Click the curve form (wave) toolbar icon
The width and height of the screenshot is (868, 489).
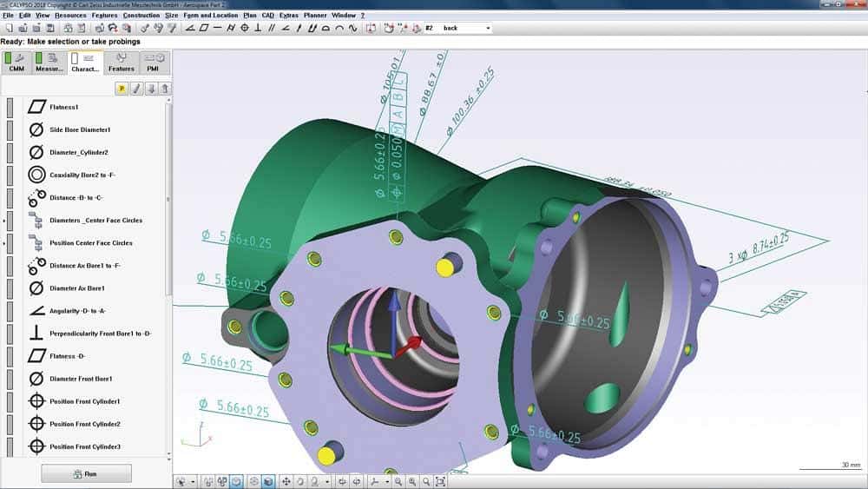point(352,28)
